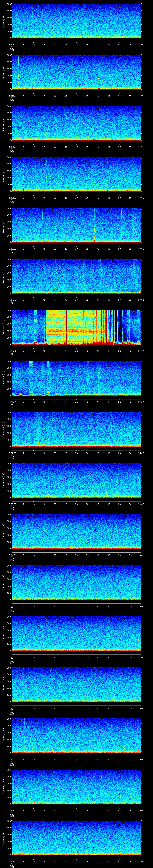
Task: Click the 13:14:00 start time label
Action: (x=12, y=44)
